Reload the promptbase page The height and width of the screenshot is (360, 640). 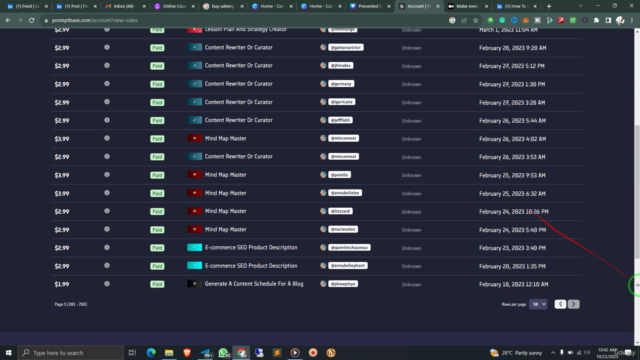tap(31, 20)
